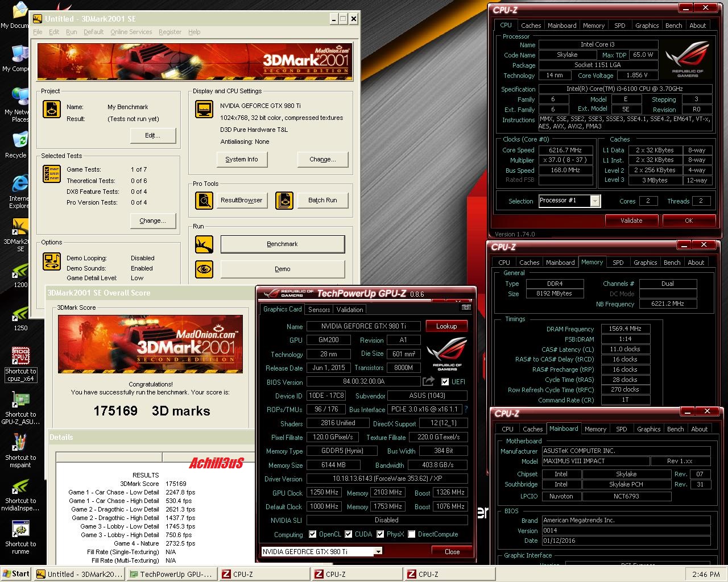Click the Edit... button in Project
This screenshot has width=728, height=582.
pyautogui.click(x=152, y=136)
